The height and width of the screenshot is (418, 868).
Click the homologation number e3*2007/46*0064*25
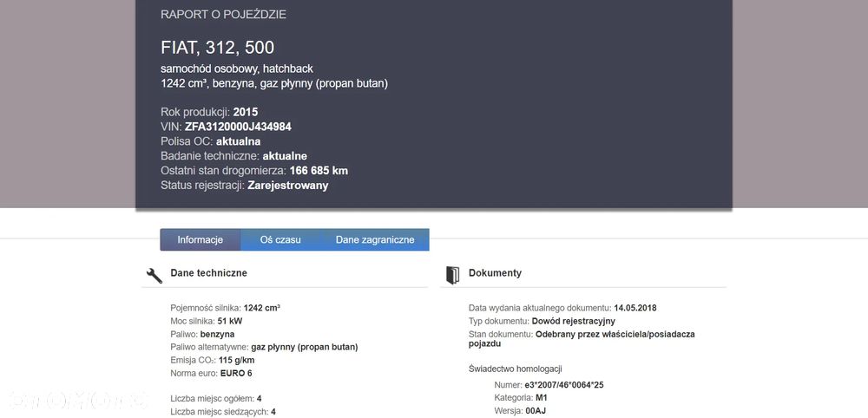tap(563, 384)
